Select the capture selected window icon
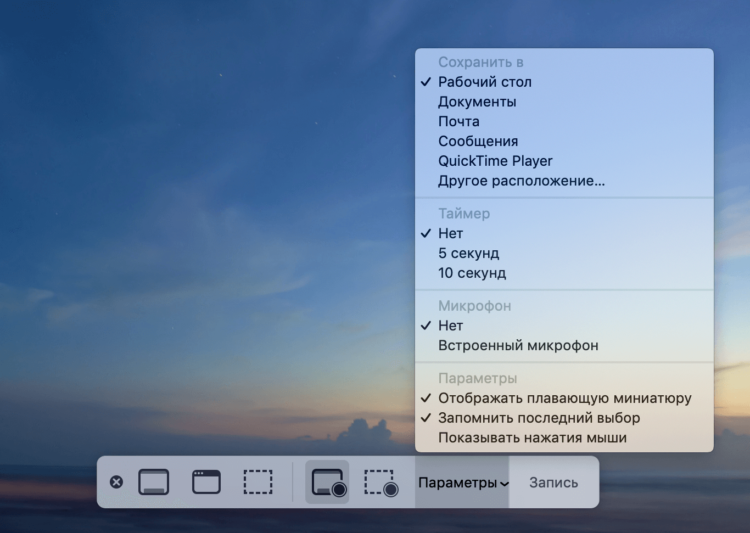Viewport: 750px width, 533px height. pos(206,482)
